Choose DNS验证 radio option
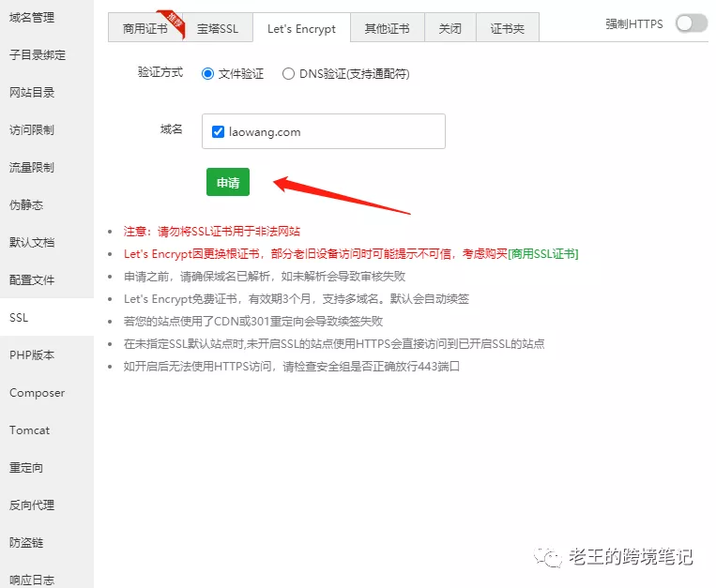 (288, 74)
